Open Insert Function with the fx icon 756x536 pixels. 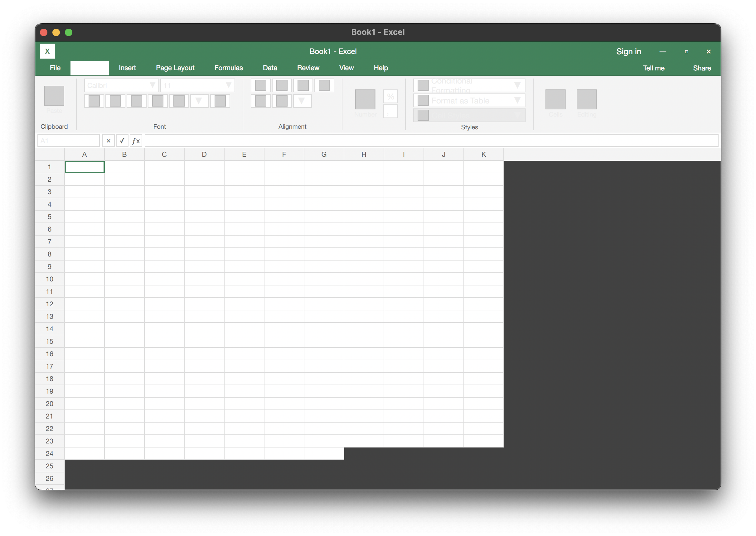[136, 141]
